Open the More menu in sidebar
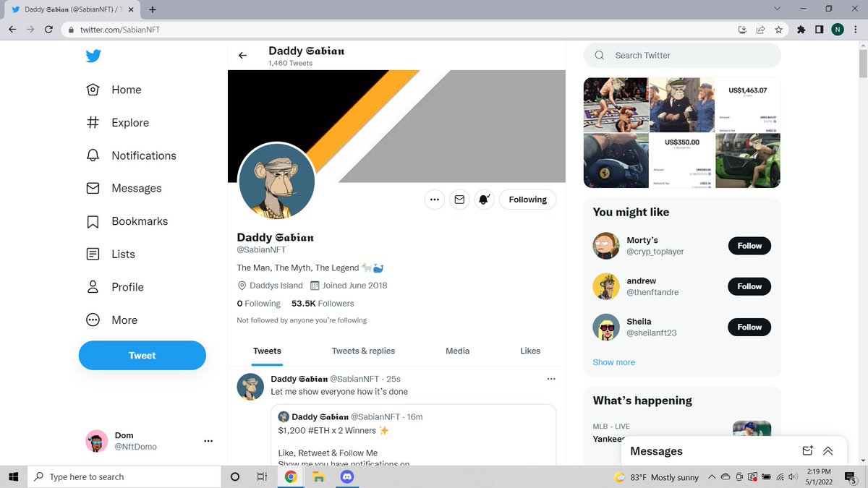The image size is (868, 488). click(111, 320)
